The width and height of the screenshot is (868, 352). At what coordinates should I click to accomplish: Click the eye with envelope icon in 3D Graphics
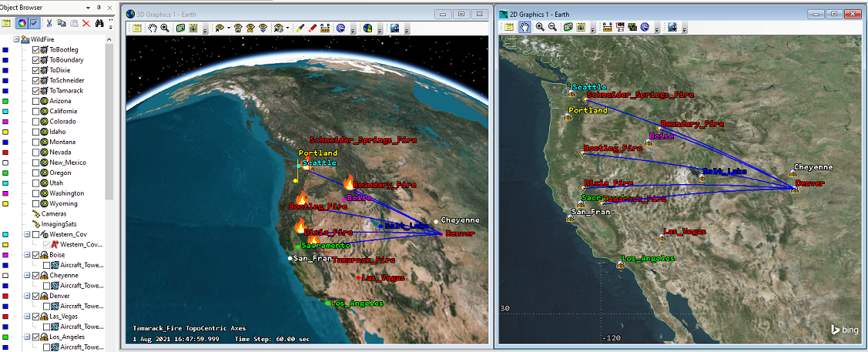[250, 28]
